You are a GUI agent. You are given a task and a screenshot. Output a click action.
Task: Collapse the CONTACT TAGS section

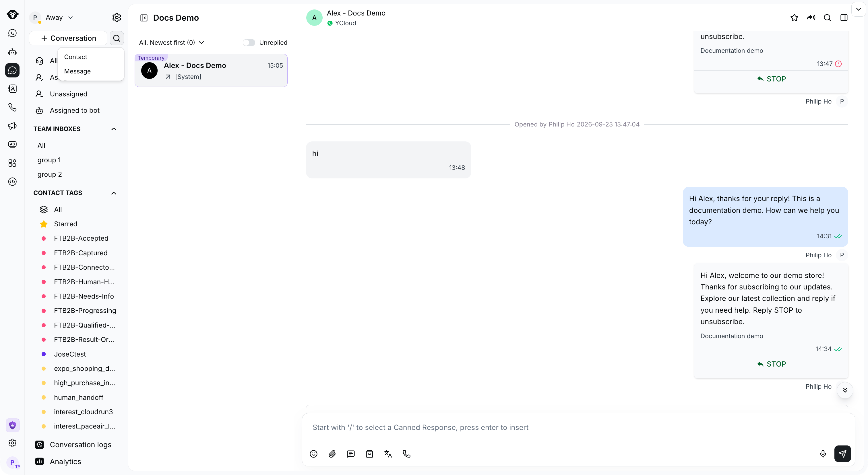[114, 193]
